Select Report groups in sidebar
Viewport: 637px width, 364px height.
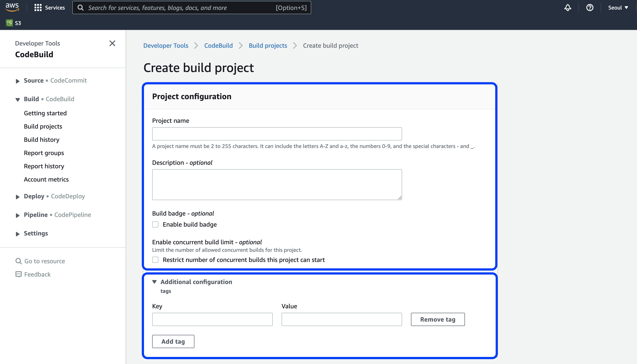[44, 153]
